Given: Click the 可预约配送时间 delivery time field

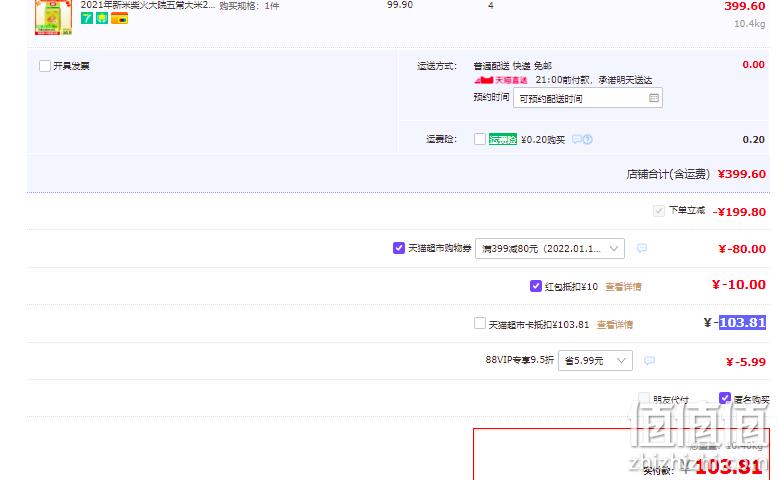Looking at the screenshot, I should (587, 98).
